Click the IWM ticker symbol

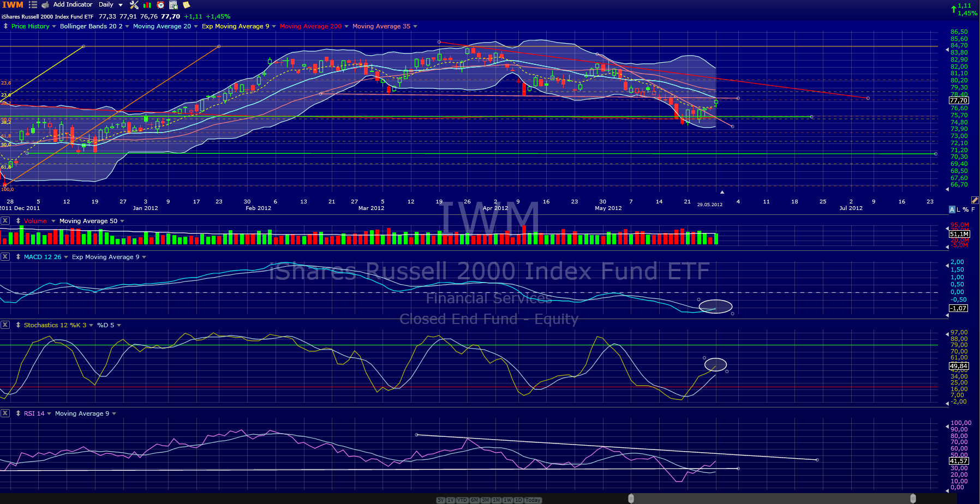click(x=13, y=5)
